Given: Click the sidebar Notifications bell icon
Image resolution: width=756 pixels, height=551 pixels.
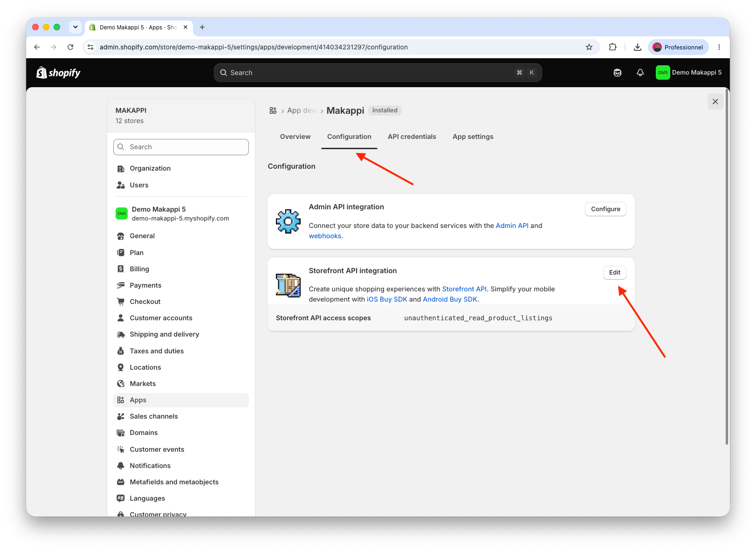Looking at the screenshot, I should (121, 466).
